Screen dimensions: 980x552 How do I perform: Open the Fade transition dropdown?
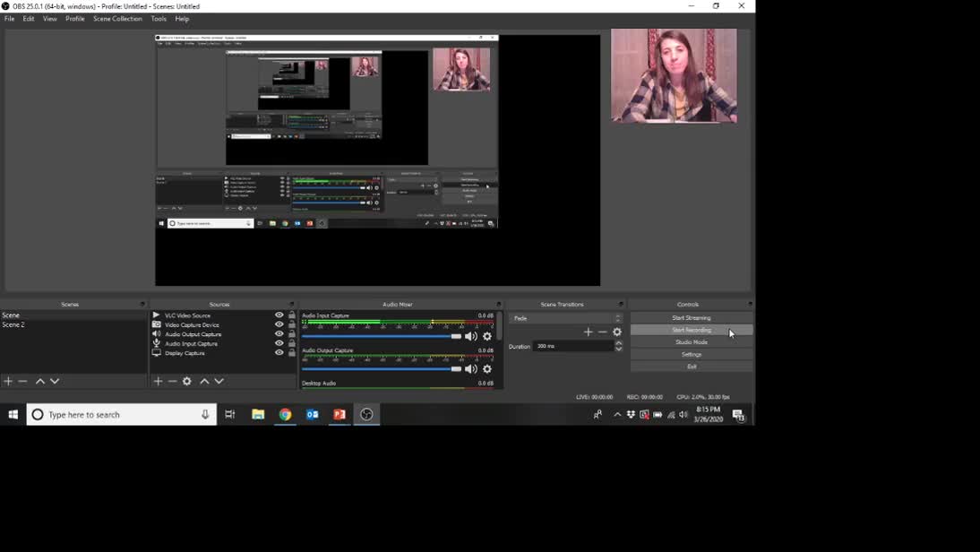[x=566, y=318]
